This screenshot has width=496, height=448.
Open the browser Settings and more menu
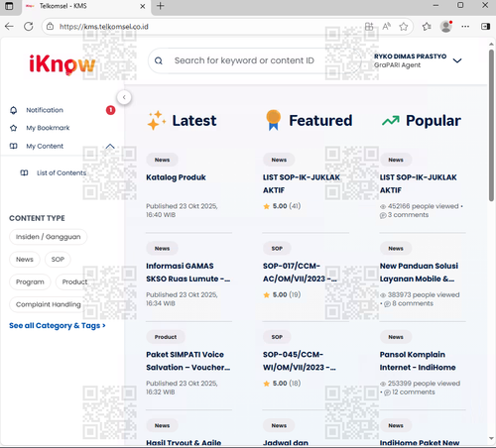tap(465, 27)
